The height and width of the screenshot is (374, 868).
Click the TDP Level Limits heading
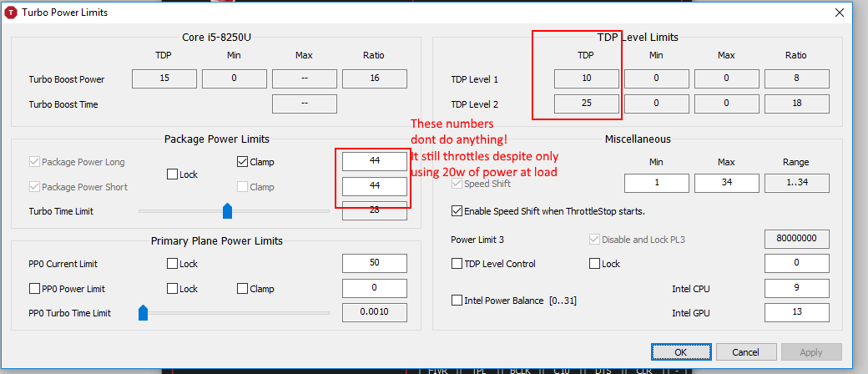coord(638,37)
